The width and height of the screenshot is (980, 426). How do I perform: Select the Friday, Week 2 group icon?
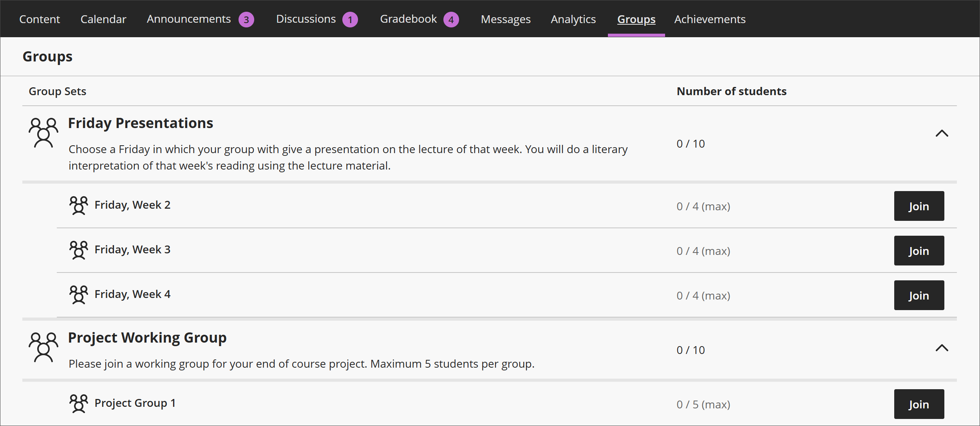click(79, 206)
